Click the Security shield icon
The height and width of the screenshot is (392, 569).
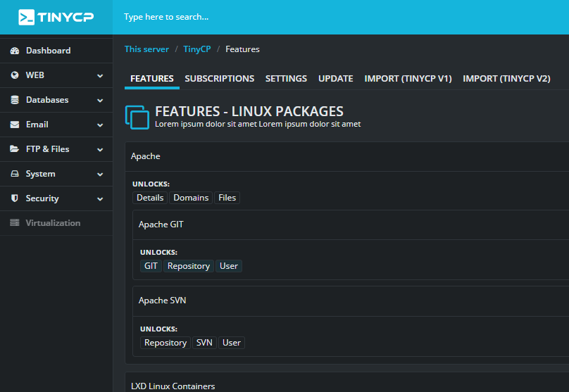pyautogui.click(x=15, y=198)
